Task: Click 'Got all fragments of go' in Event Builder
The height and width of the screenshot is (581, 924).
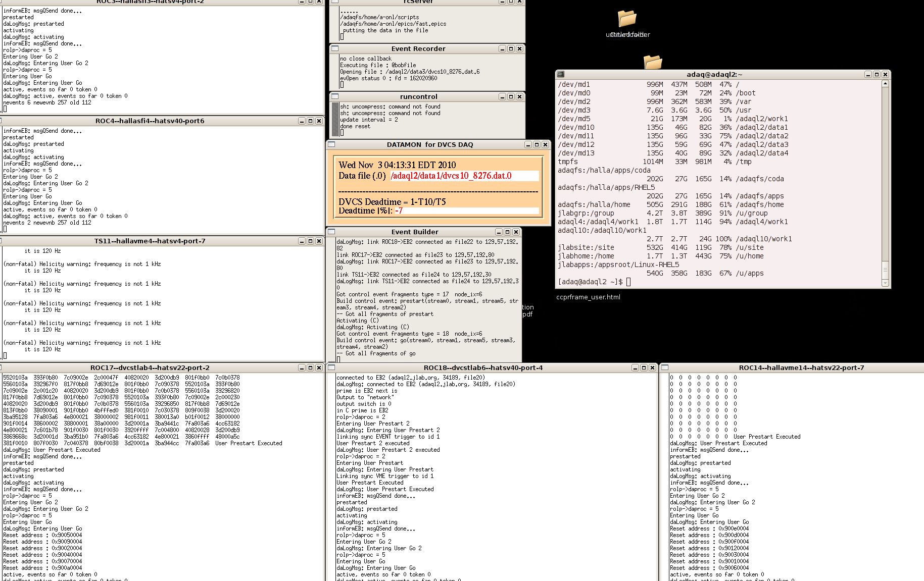Action: click(376, 353)
